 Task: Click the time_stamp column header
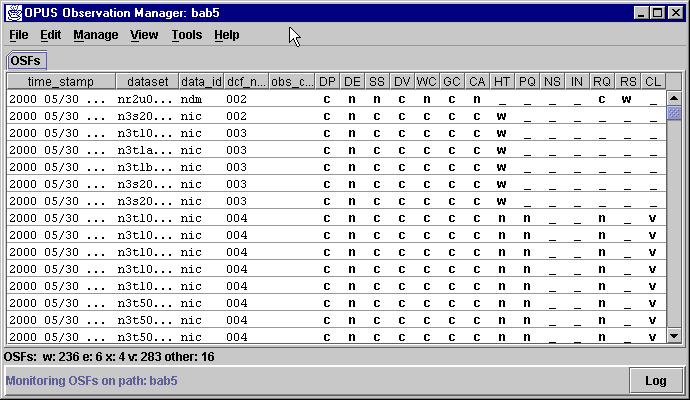60,81
